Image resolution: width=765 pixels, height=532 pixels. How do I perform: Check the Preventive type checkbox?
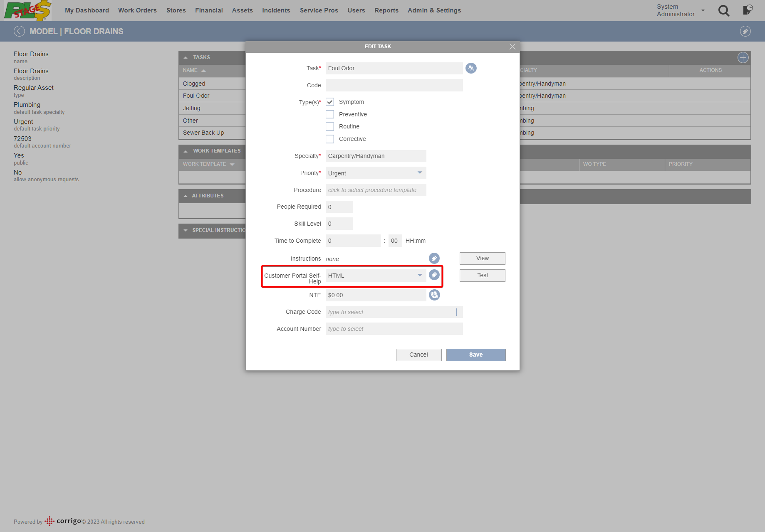[x=330, y=114]
